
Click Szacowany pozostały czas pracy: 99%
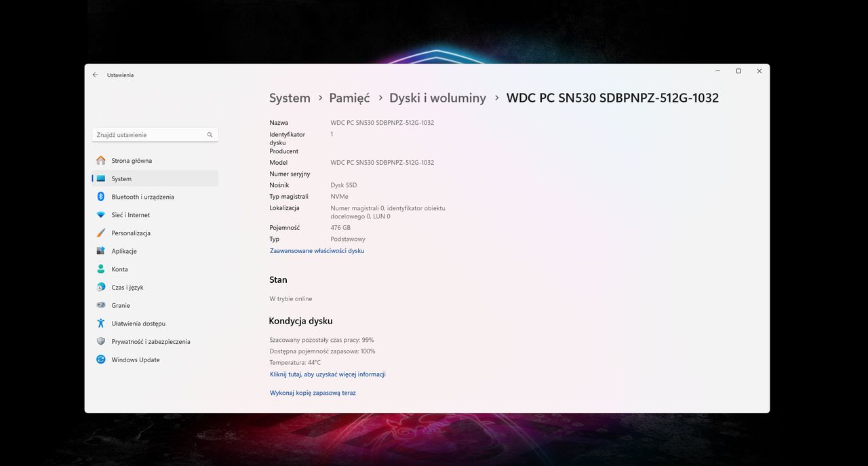321,340
